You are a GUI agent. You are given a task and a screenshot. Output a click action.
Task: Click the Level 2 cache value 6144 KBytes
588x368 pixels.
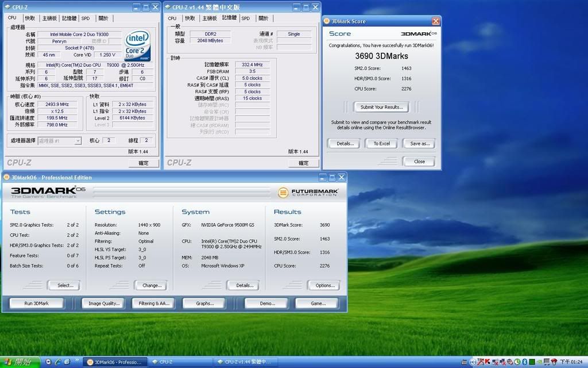pyautogui.click(x=132, y=118)
